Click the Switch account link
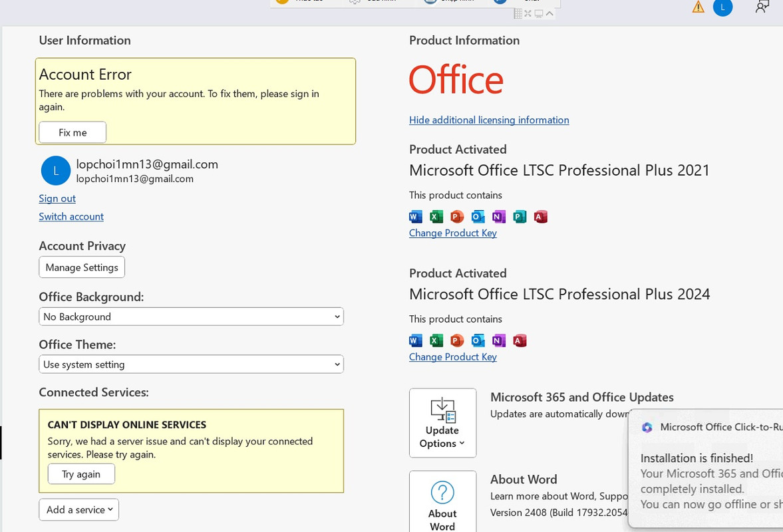Viewport: 783px width, 532px height. click(71, 216)
